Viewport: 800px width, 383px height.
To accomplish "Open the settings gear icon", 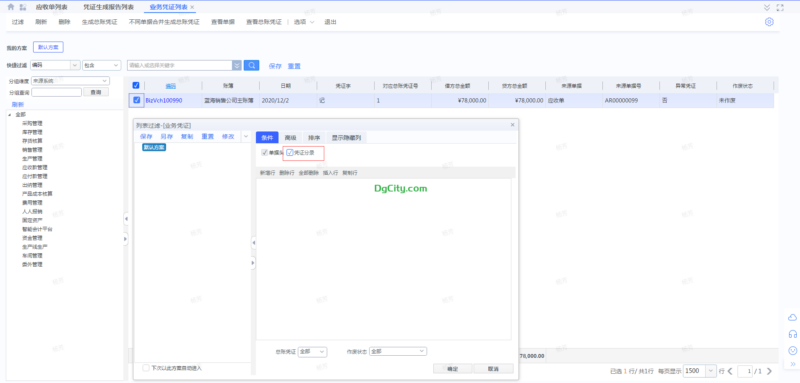I will point(769,22).
